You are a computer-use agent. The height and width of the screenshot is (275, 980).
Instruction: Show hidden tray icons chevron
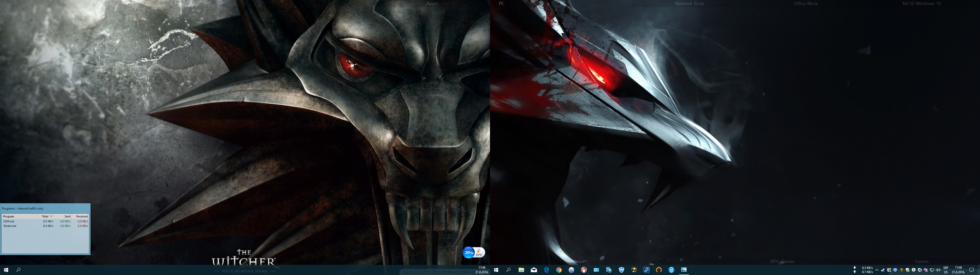click(877, 270)
